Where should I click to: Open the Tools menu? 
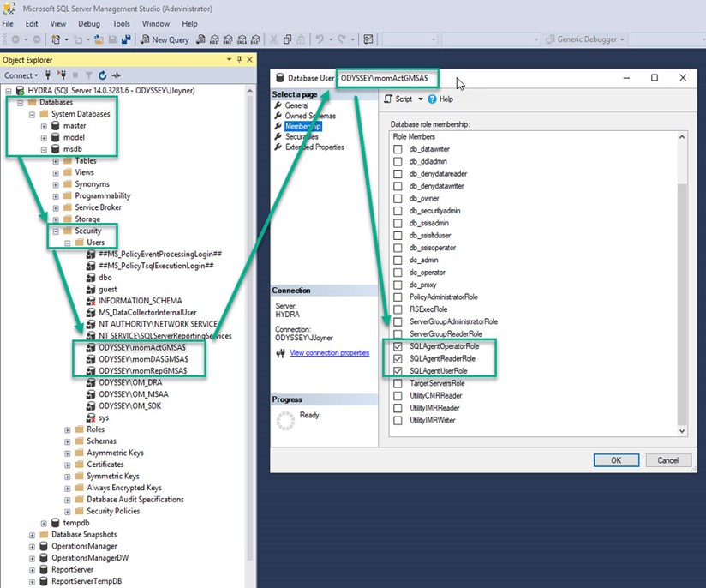click(121, 24)
